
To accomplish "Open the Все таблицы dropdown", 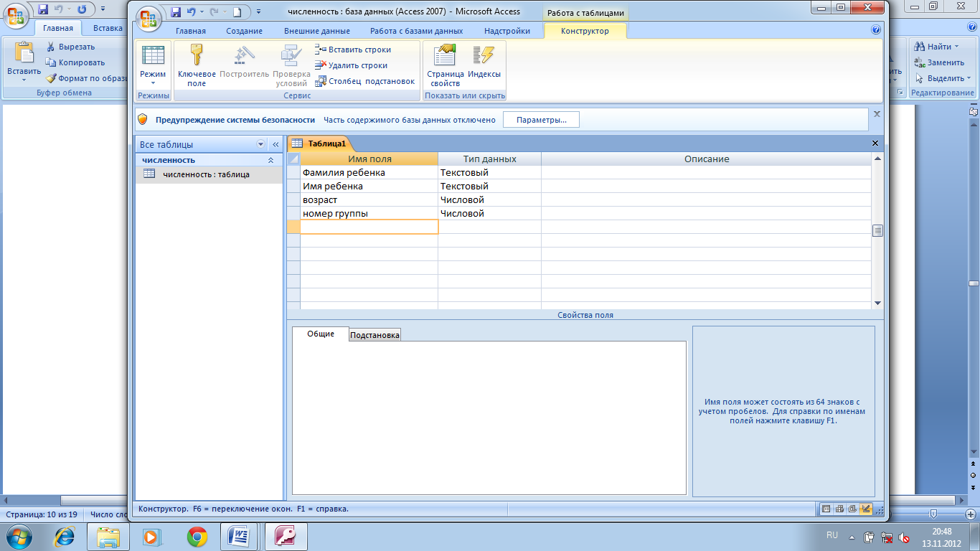I will (260, 144).
